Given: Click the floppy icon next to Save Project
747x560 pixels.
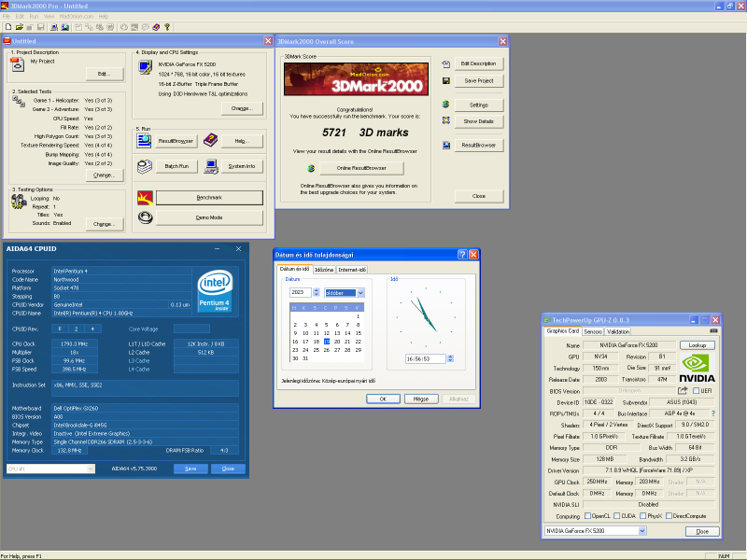Looking at the screenshot, I should pyautogui.click(x=446, y=81).
